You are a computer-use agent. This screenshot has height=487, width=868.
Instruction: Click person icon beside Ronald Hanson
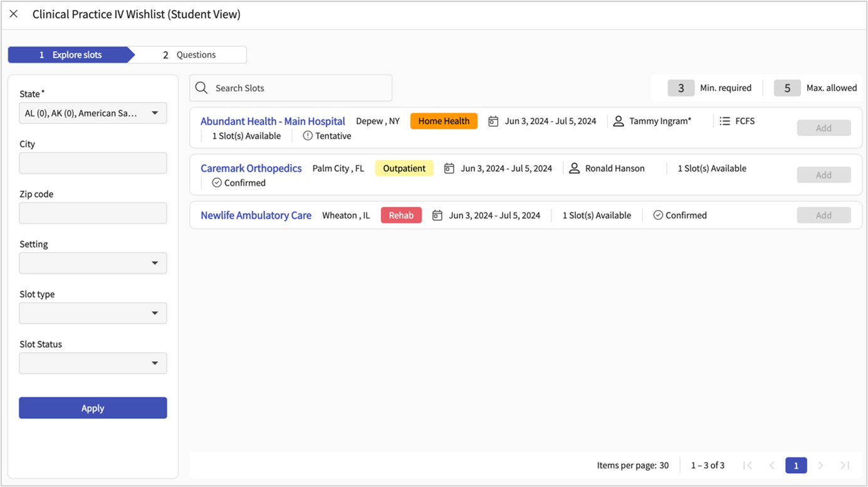pos(574,169)
